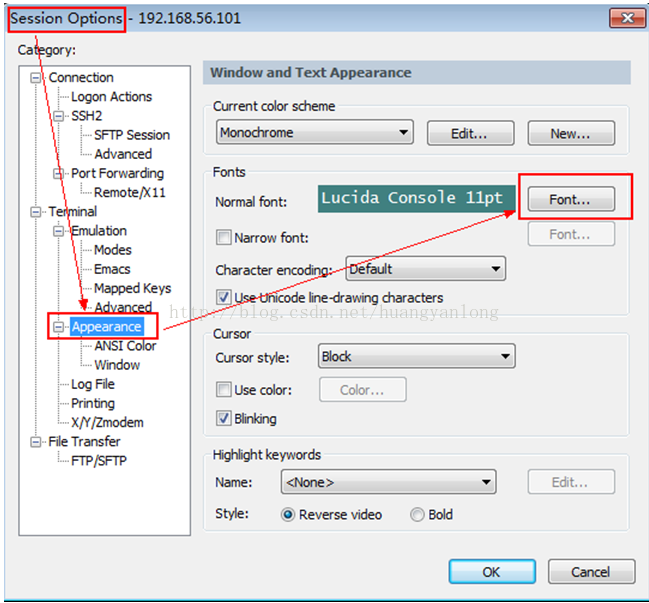Collapse the Port Forwarding node
The image size is (649, 603).
point(59,173)
